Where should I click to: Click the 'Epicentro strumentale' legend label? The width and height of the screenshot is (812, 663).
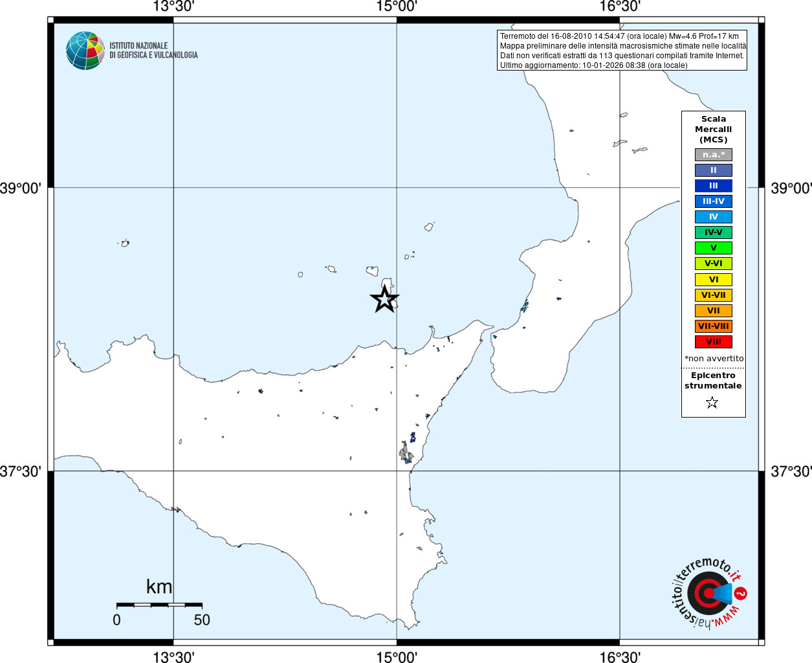point(713,381)
